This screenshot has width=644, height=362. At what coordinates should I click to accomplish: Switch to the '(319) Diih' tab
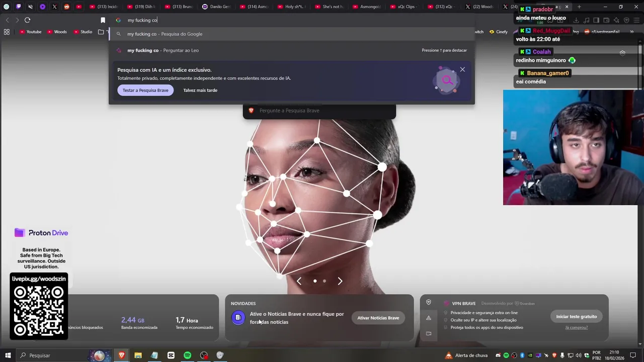pyautogui.click(x=141, y=7)
